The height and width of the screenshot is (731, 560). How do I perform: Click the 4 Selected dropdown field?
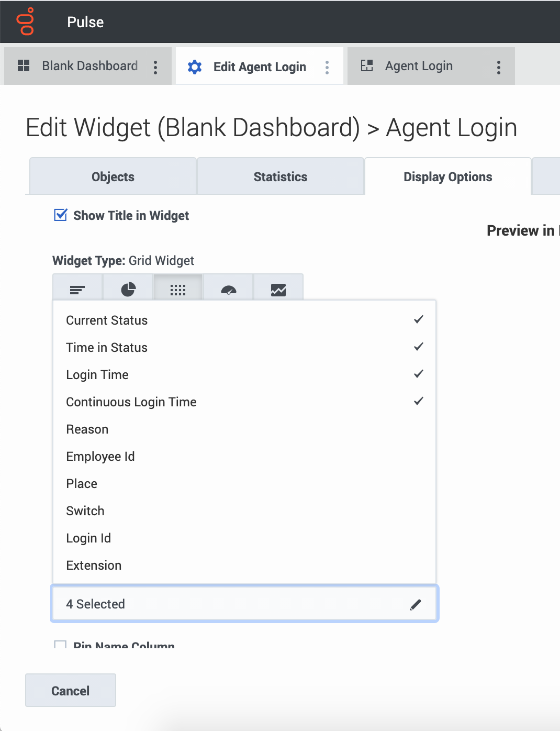pyautogui.click(x=244, y=604)
